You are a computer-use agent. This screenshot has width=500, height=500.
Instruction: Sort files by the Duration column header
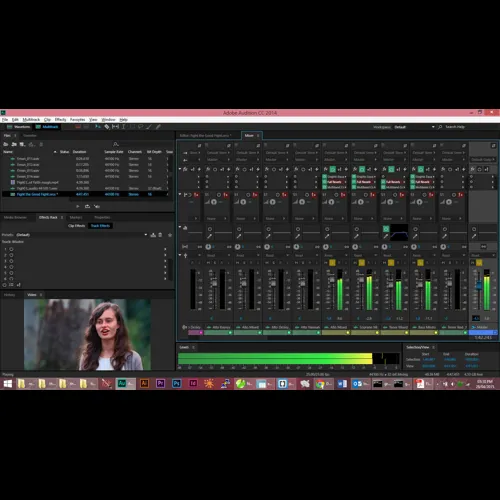coord(80,152)
